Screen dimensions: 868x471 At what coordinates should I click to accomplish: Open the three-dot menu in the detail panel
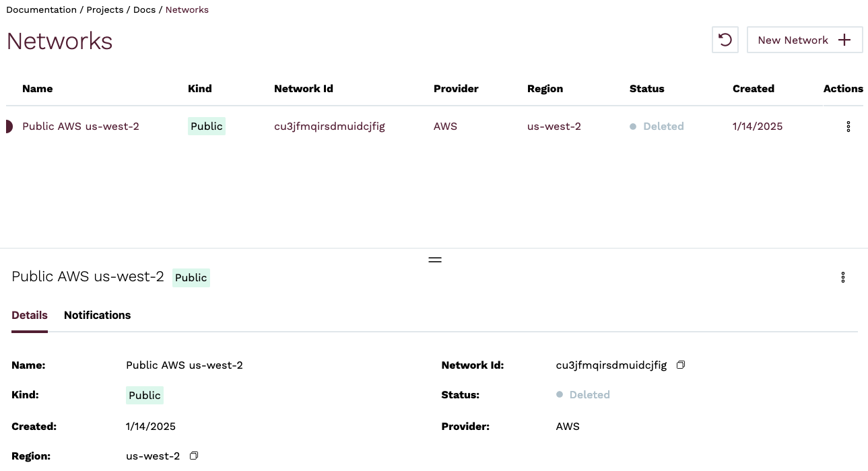coord(842,277)
